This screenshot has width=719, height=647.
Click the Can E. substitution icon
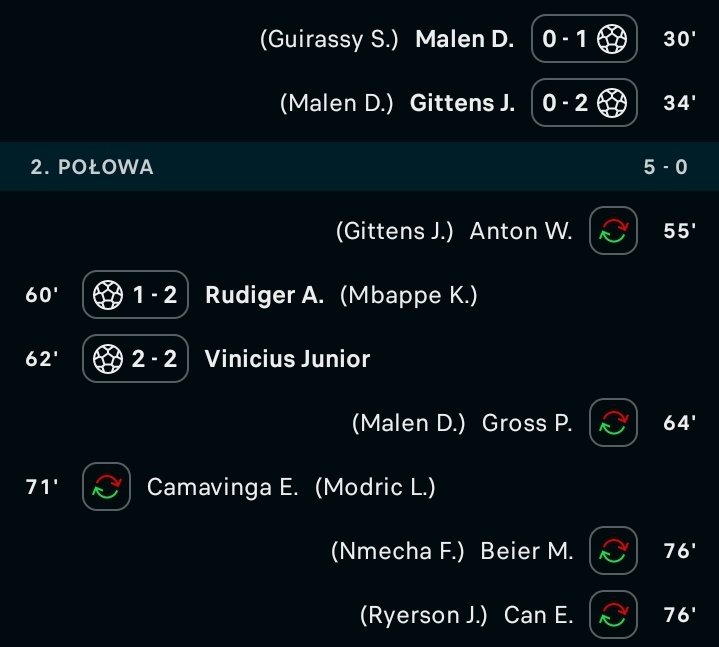613,615
